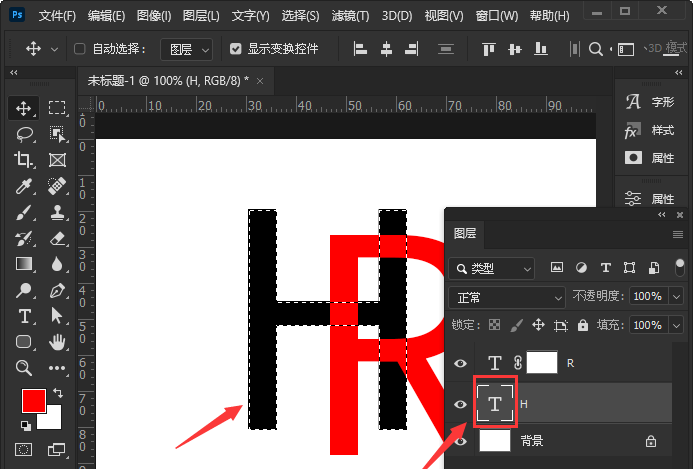Open blend mode 正常 dropdown

pos(507,297)
